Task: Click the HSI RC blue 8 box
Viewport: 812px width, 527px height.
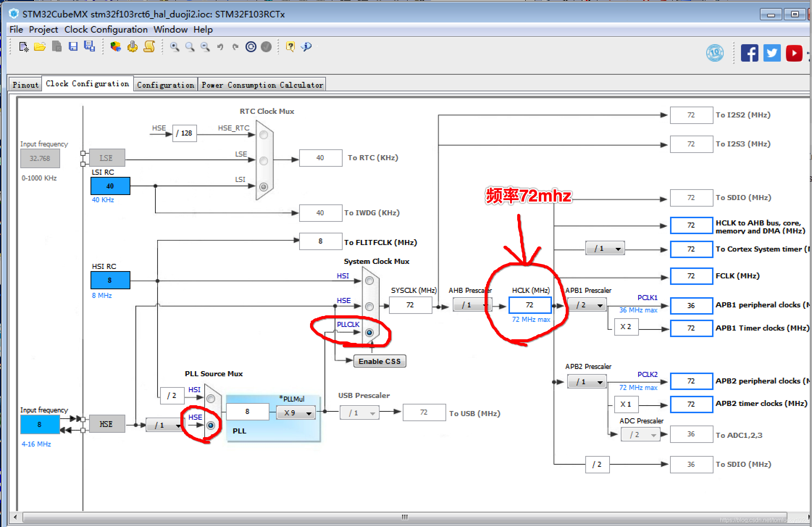Action: click(110, 280)
